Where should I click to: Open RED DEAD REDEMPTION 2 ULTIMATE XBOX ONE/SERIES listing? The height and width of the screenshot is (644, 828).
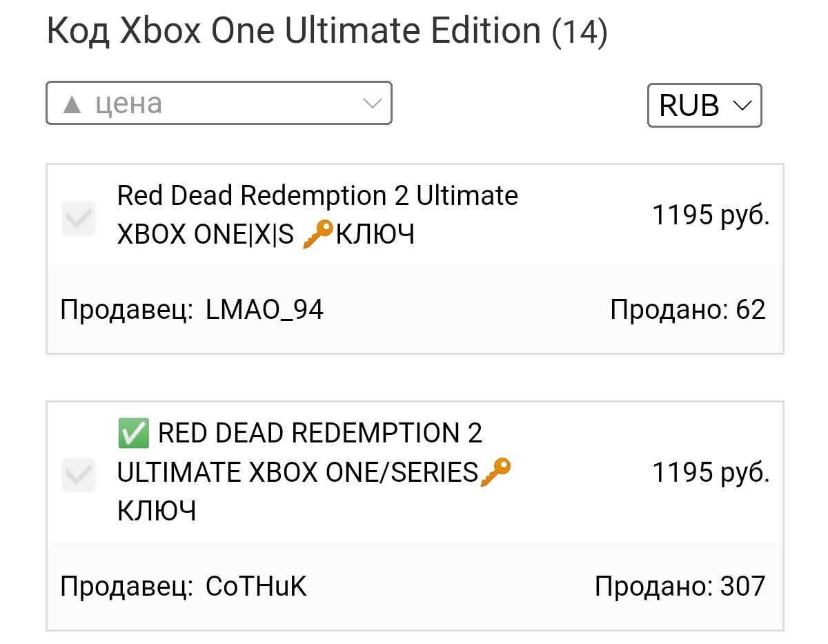tap(315, 473)
